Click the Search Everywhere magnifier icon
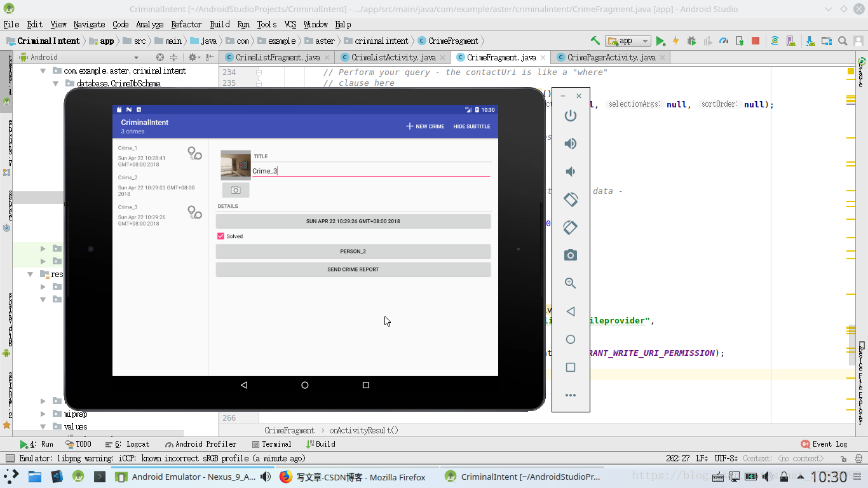 point(843,41)
